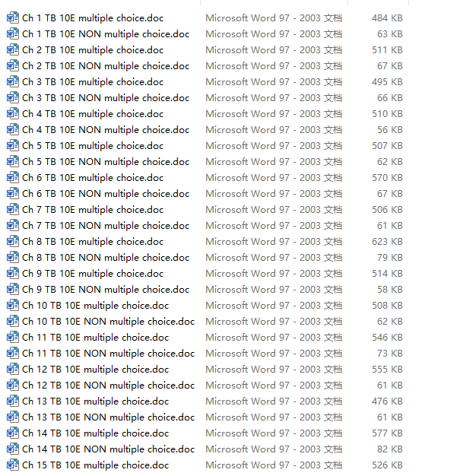Screen dimensions: 460x476
Task: Click file type text in the 546 KB row
Action: click(274, 338)
